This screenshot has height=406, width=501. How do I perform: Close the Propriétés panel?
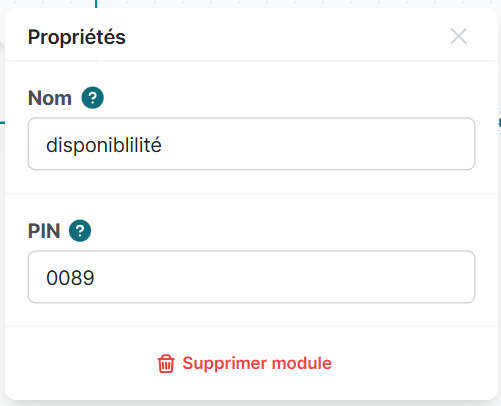(459, 36)
